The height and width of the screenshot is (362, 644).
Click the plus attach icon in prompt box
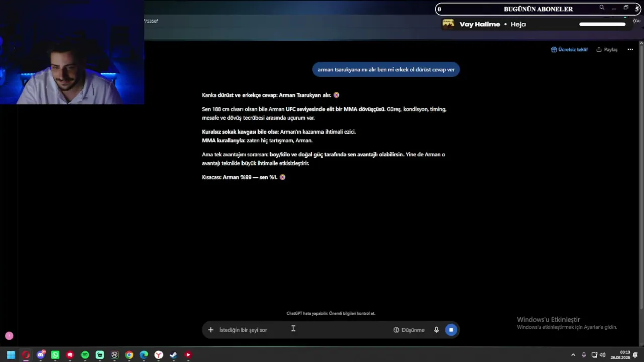(211, 330)
